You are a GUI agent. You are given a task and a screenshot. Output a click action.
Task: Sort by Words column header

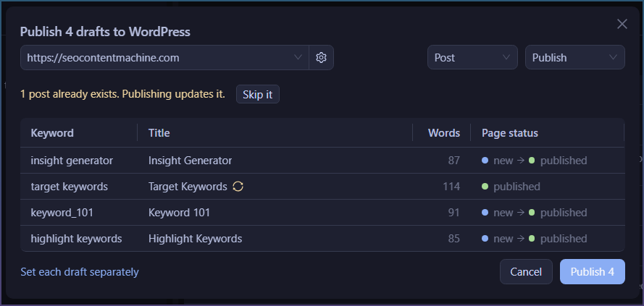pyautogui.click(x=443, y=133)
